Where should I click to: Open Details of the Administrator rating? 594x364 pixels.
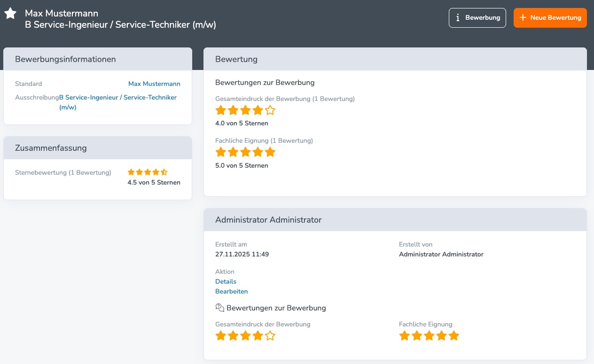[226, 281]
